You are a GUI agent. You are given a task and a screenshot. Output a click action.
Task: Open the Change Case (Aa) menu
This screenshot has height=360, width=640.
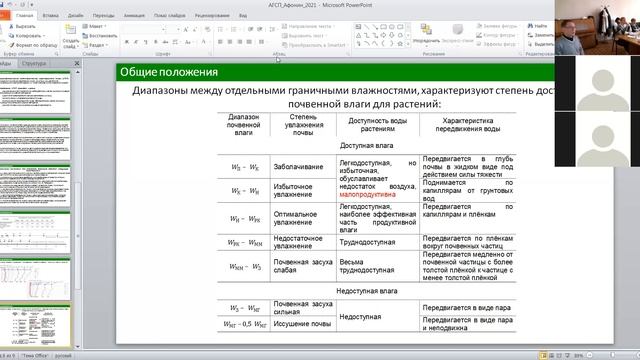[188, 42]
